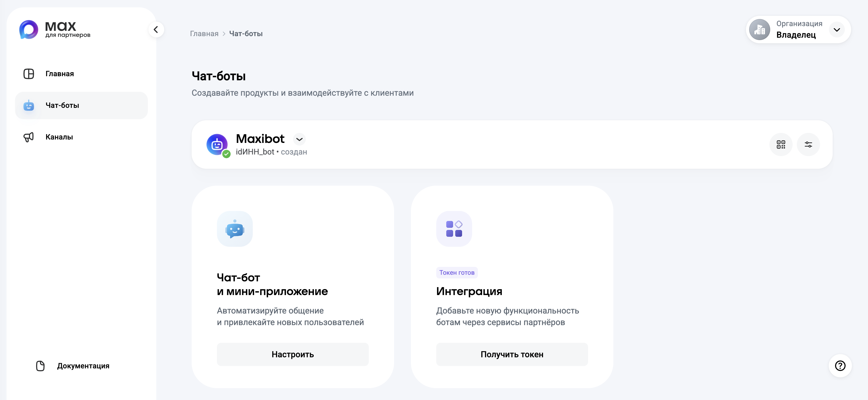Open the Документация link
The width and height of the screenshot is (868, 400).
coord(83,366)
